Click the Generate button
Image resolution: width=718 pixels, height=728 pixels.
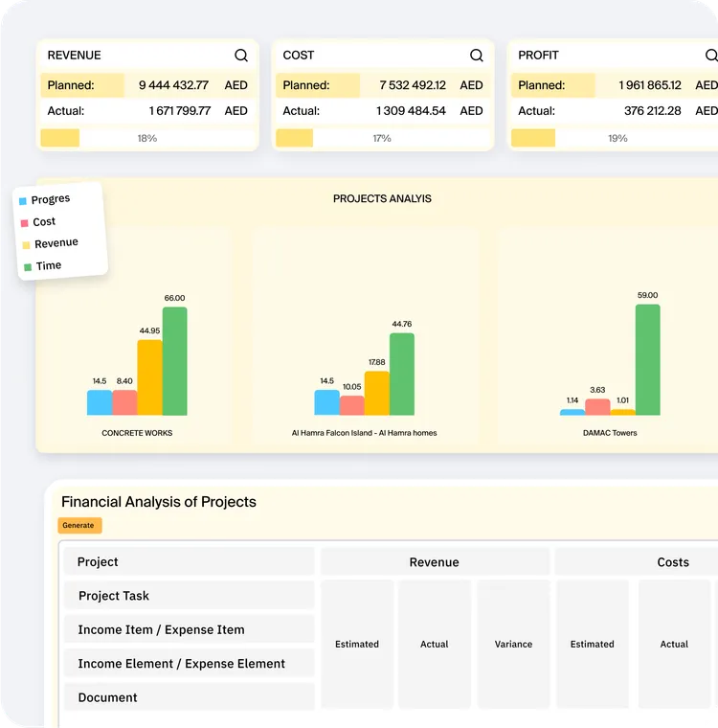79,525
